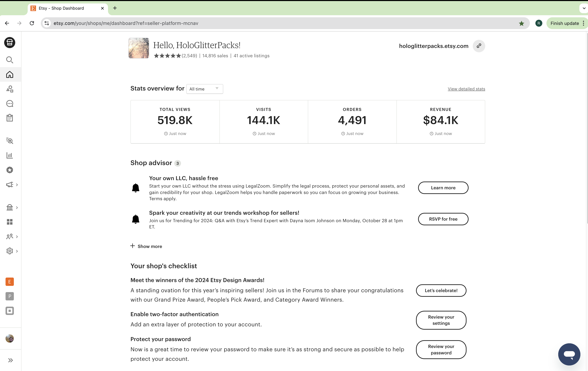Image resolution: width=588 pixels, height=371 pixels.
Task: Open the Search analytics magnifier icon
Action: [x=10, y=141]
